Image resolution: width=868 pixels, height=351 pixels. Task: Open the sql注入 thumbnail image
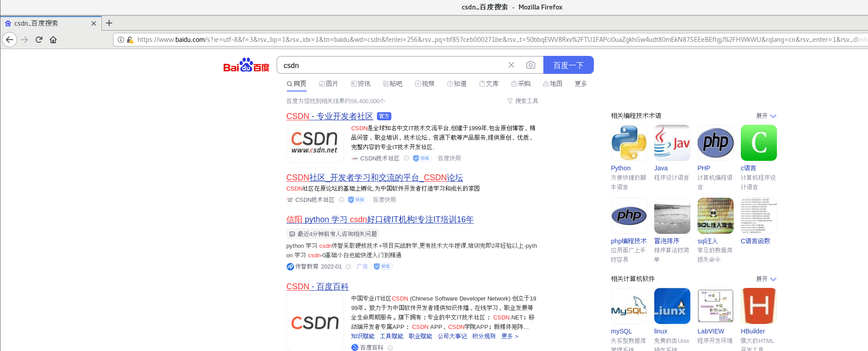(x=716, y=216)
